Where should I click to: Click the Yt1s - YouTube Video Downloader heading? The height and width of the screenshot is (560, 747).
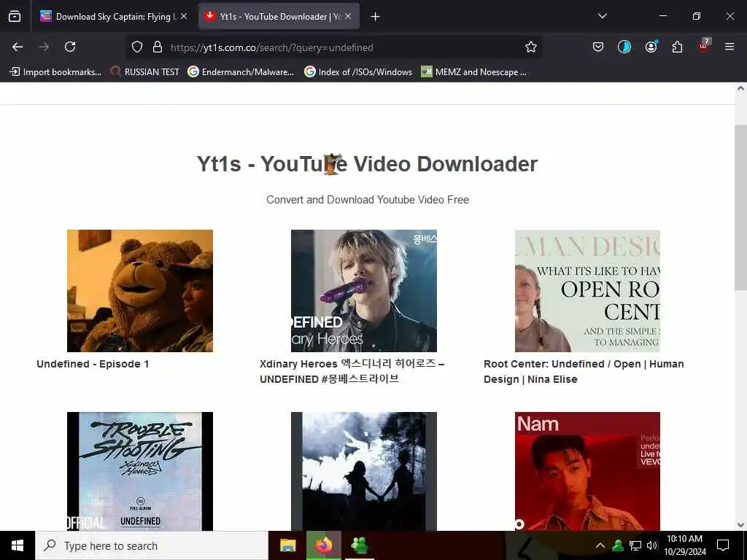click(x=368, y=164)
